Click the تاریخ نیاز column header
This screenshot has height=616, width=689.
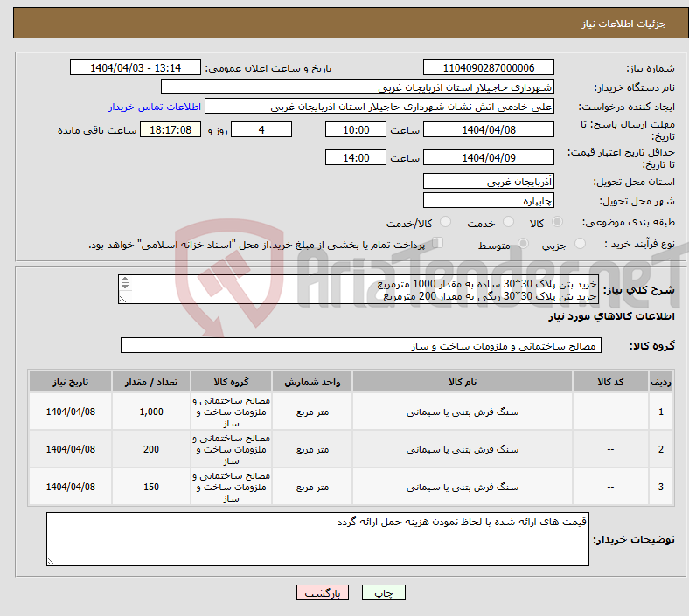coord(70,382)
